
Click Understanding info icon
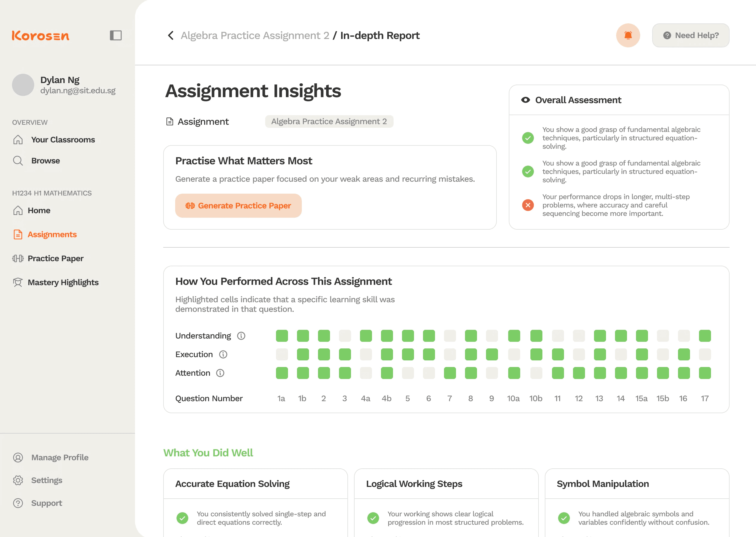coord(241,336)
